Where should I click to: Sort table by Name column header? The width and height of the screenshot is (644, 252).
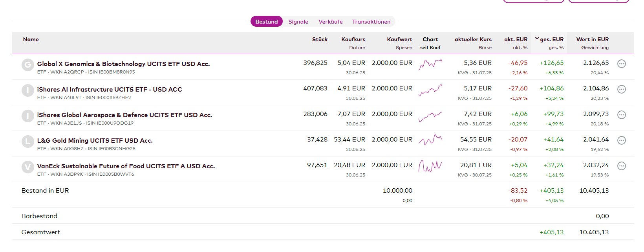[x=31, y=39]
